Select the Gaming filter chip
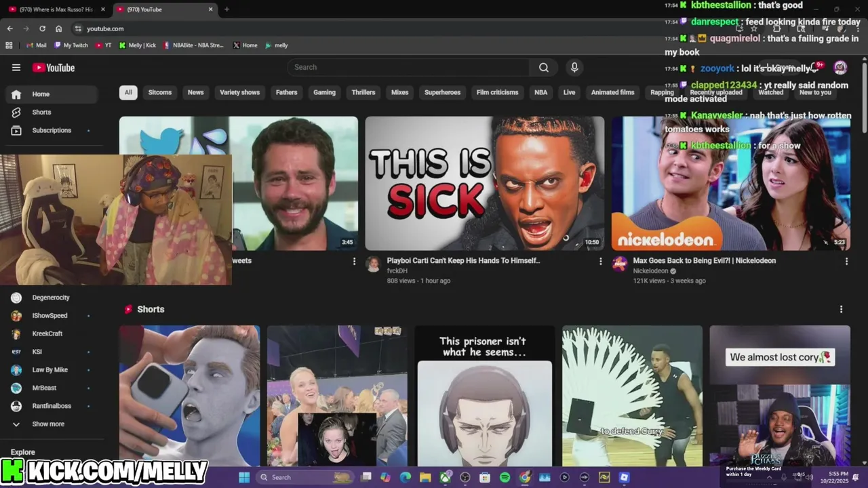The height and width of the screenshot is (488, 868). 324,92
